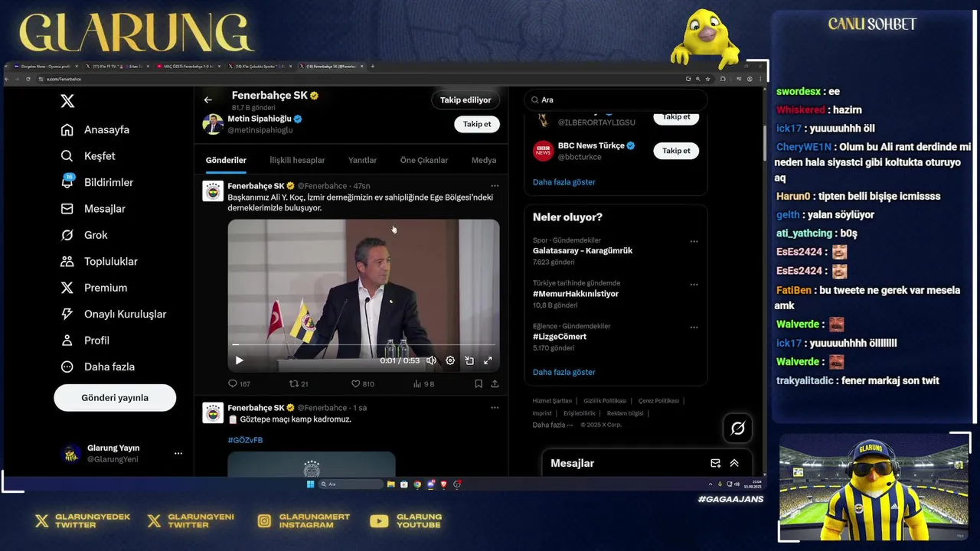Open the Hizmet Şartları footer link

point(552,401)
